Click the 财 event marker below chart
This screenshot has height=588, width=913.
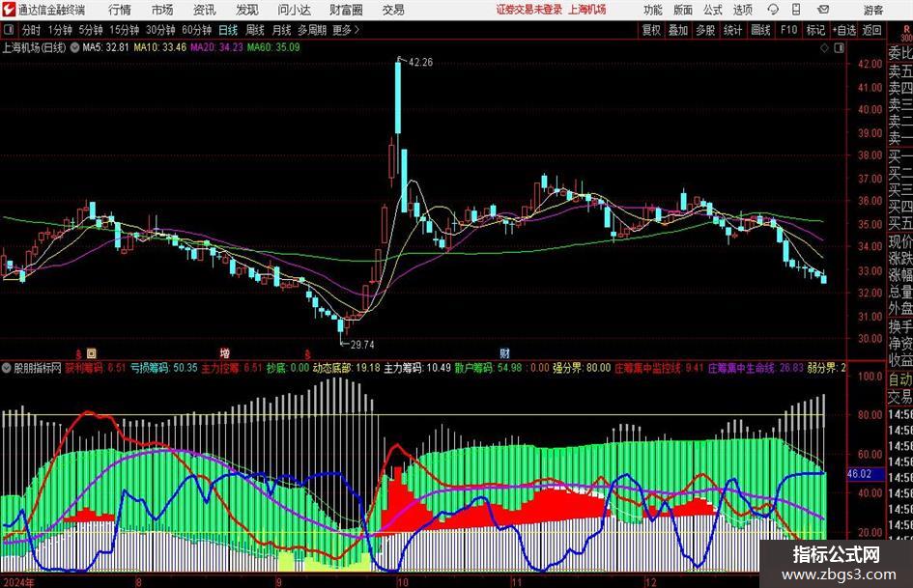[x=504, y=352]
